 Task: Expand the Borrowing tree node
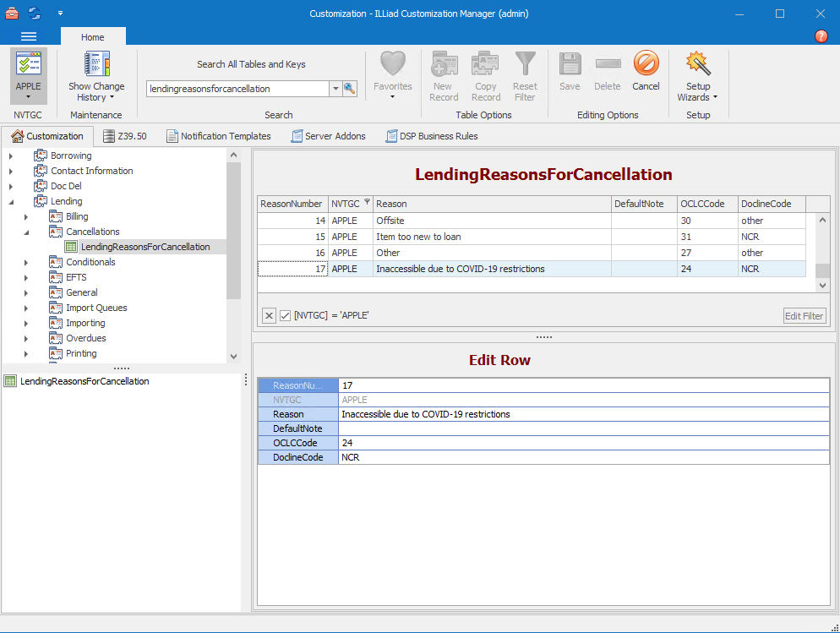point(11,156)
